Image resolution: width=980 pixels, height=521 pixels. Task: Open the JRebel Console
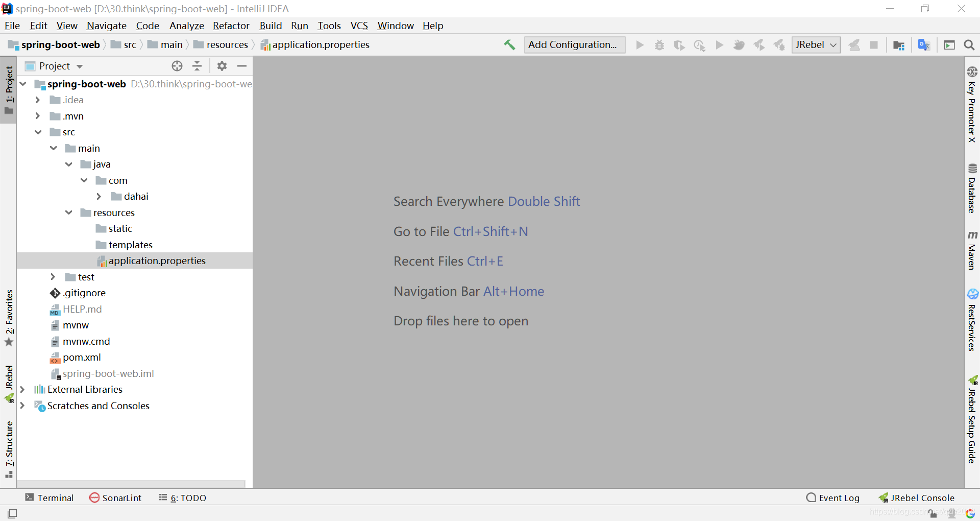coord(916,498)
